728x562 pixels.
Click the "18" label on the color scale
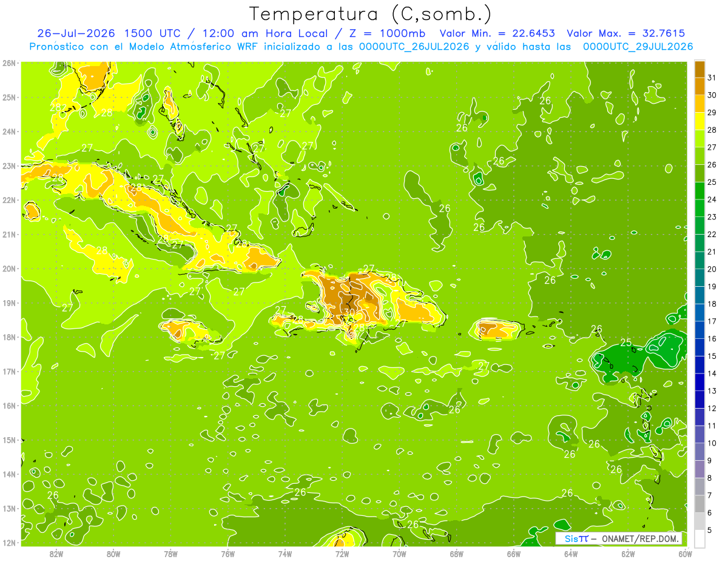click(x=712, y=304)
